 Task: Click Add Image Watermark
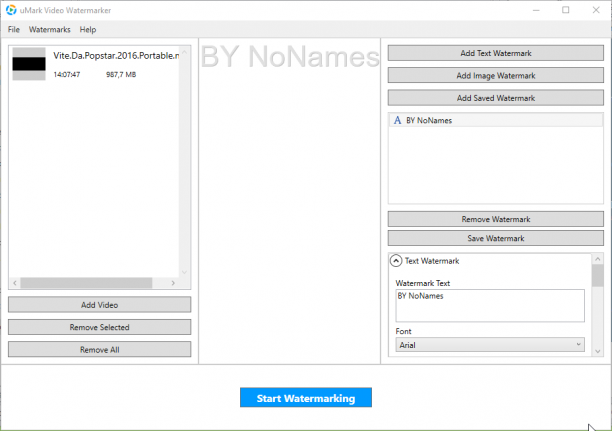coord(496,75)
